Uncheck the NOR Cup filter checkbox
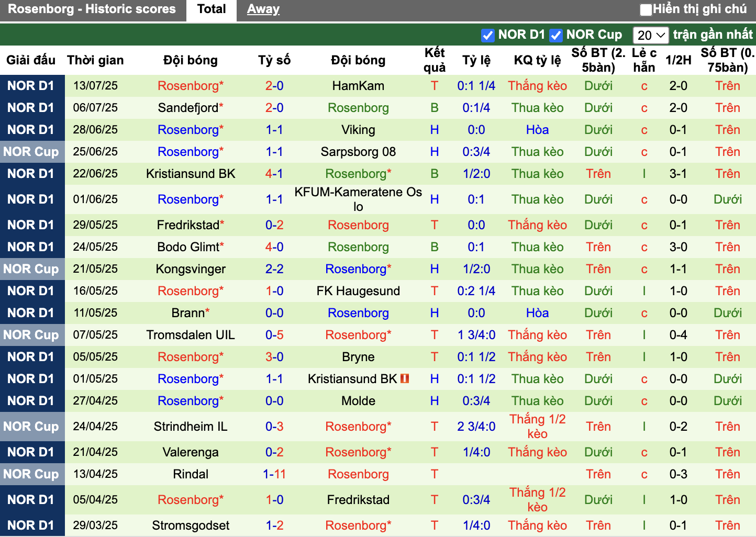This screenshot has width=756, height=537. [x=556, y=35]
